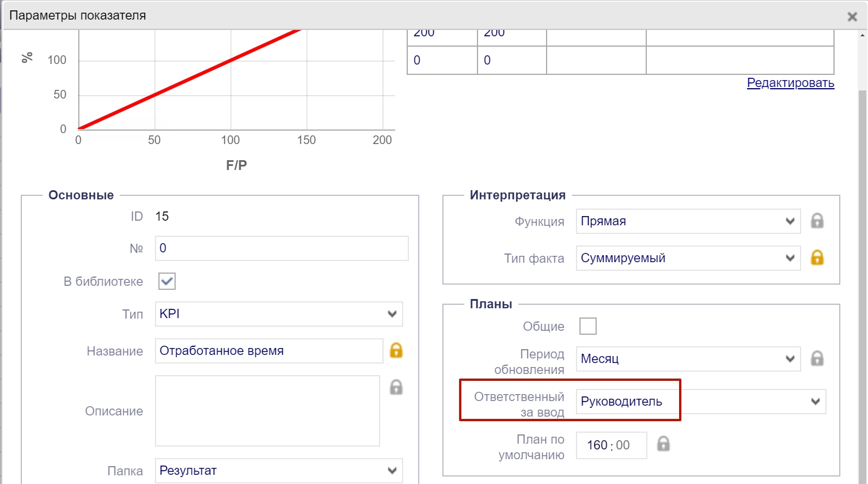Open the Тип факта dropdown Суммируемый
This screenshot has height=484, width=868.
coord(688,258)
